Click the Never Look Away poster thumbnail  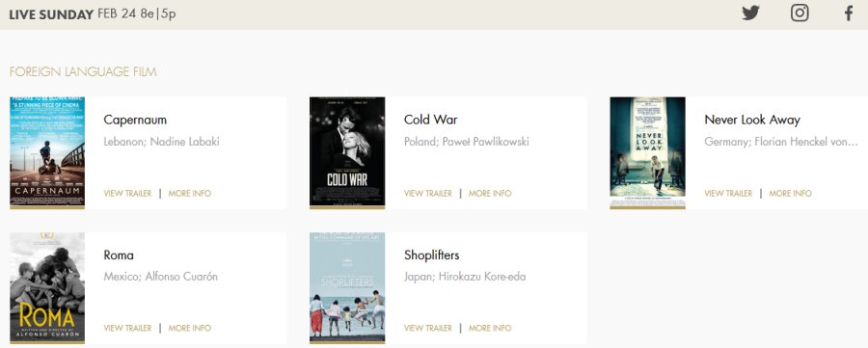(648, 152)
